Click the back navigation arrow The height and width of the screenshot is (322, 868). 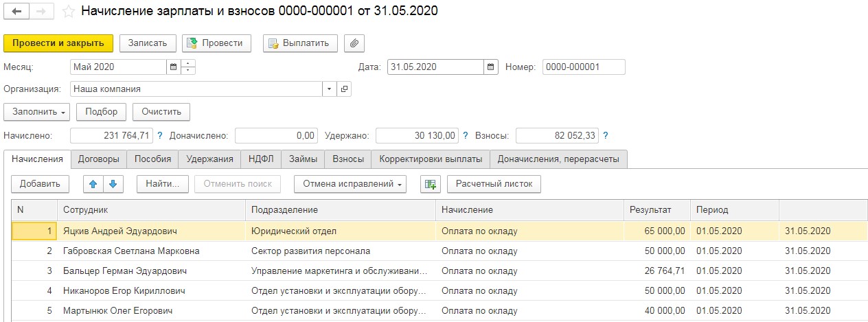pos(17,12)
